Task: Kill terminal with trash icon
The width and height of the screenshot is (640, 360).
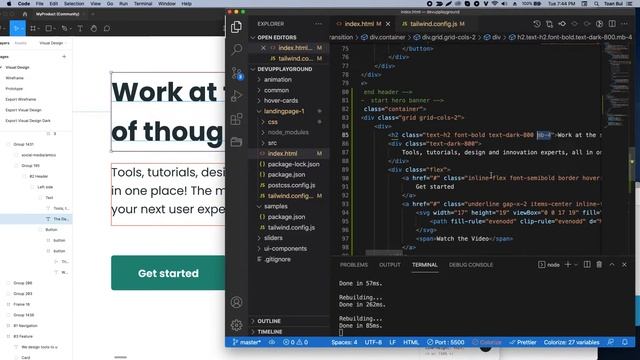Action: point(599,264)
